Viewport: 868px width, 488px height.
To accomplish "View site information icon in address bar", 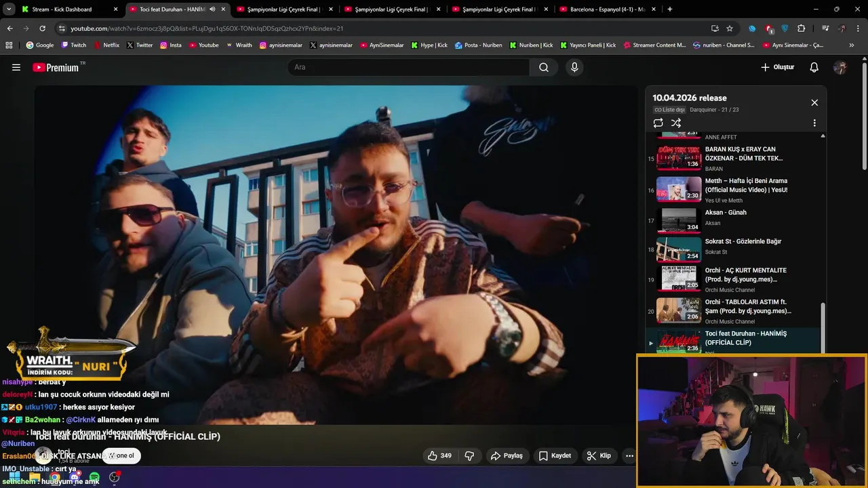I will click(62, 28).
